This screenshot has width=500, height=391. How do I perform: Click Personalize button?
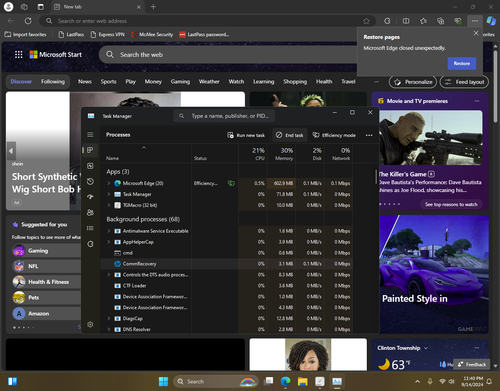(413, 82)
